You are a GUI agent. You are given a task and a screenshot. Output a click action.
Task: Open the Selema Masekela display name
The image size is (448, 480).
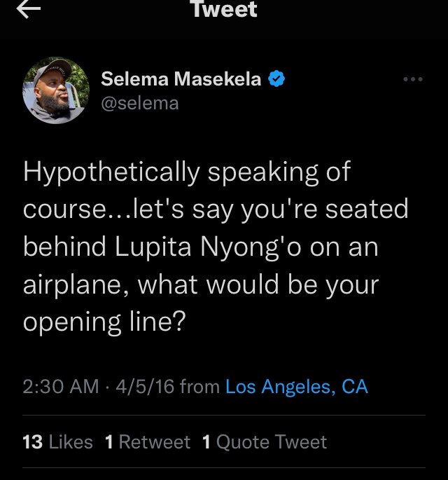[x=181, y=80]
